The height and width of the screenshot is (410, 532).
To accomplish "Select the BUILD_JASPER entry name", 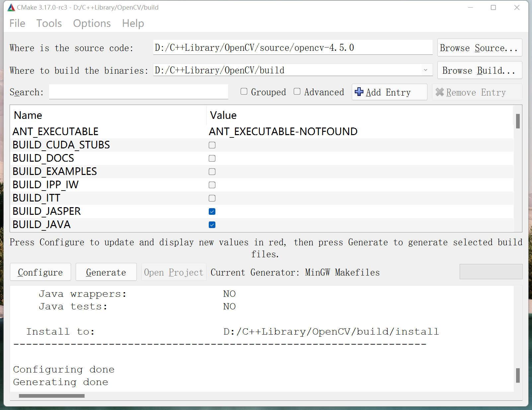I will (x=47, y=211).
